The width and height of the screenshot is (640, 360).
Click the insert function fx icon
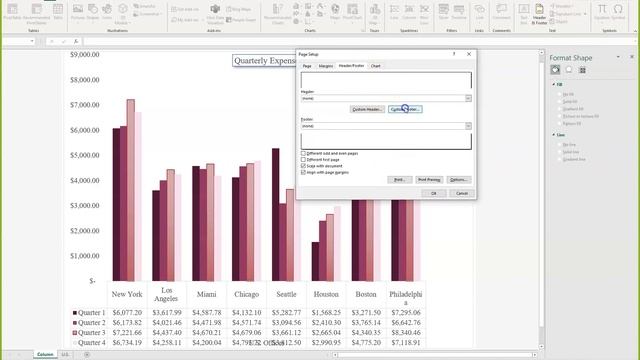pyautogui.click(x=76, y=41)
